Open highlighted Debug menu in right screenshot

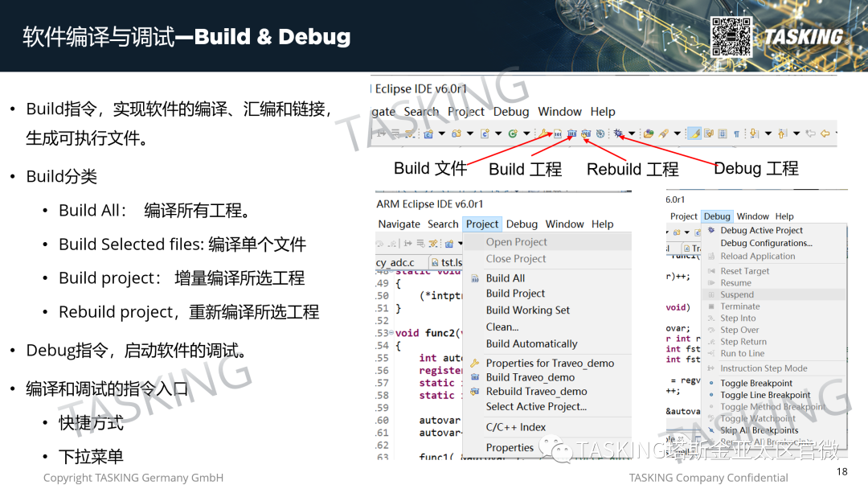[717, 216]
